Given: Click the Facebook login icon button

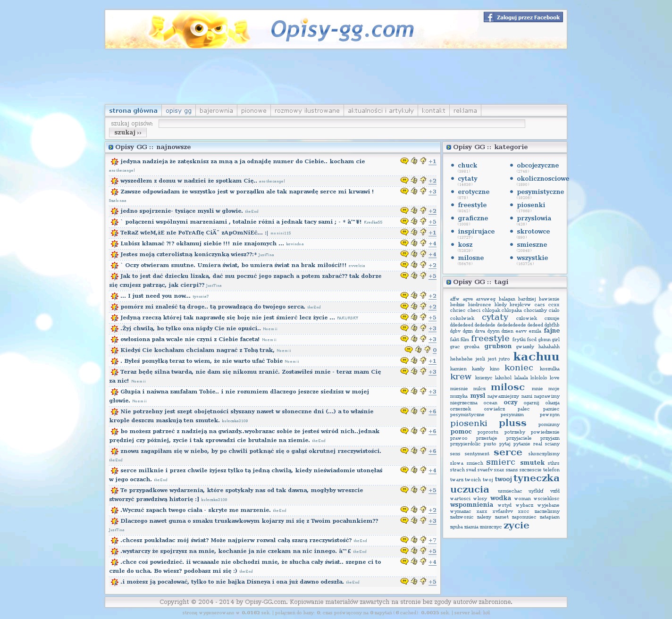Looking at the screenshot, I should tap(489, 17).
